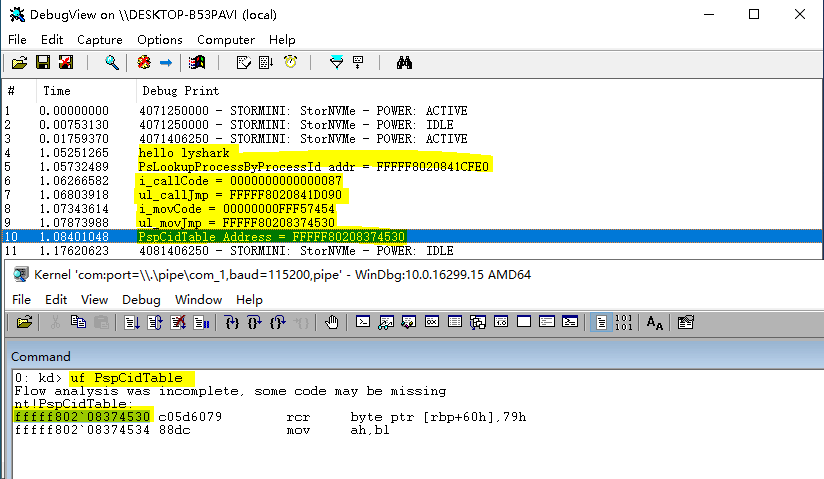
Task: Toggle Capture magnifier icon in DebugView
Action: pyautogui.click(x=111, y=63)
